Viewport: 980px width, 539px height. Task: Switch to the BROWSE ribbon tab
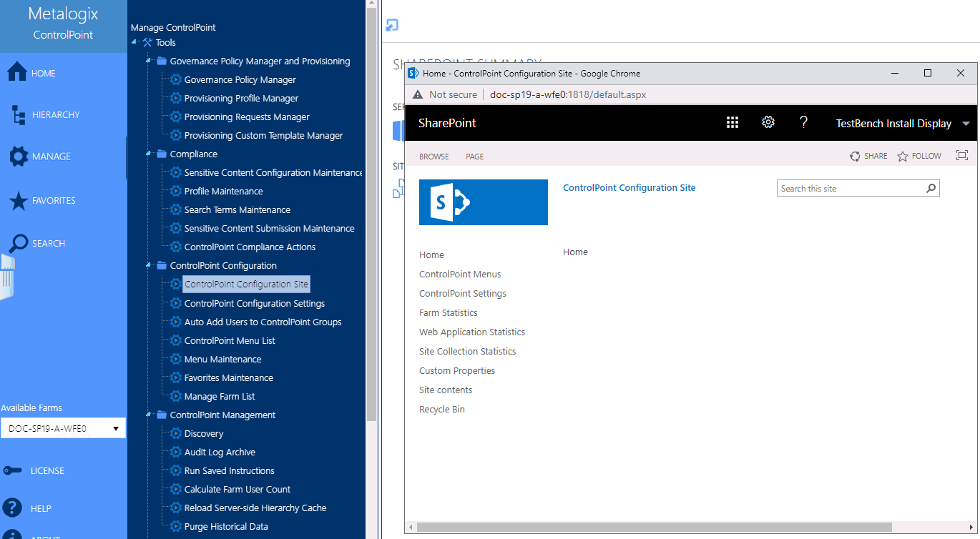point(433,156)
